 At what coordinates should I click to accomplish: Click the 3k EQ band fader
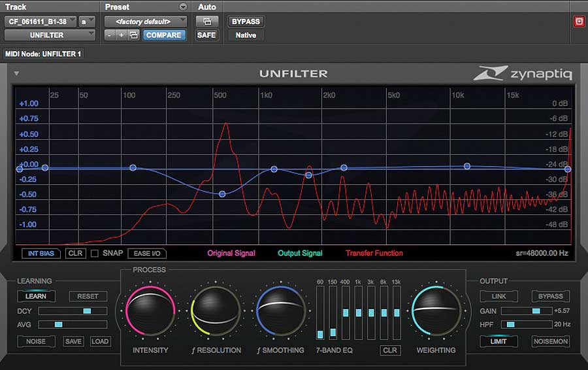coord(371,312)
